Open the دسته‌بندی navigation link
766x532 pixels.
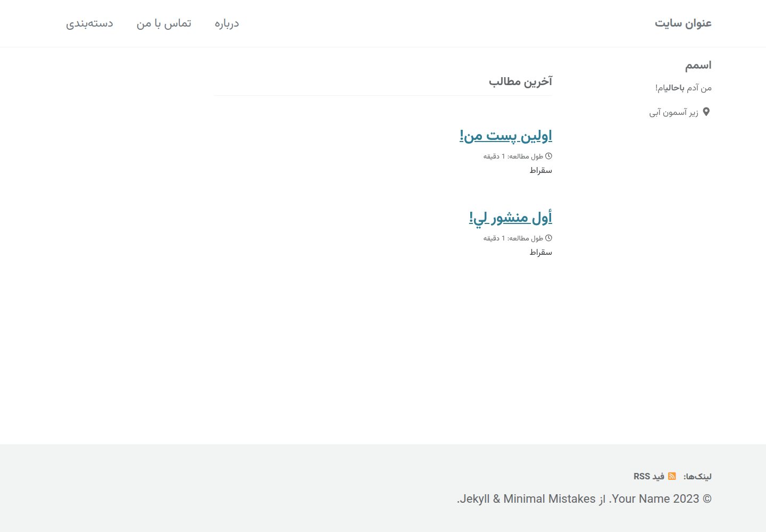pyautogui.click(x=89, y=23)
